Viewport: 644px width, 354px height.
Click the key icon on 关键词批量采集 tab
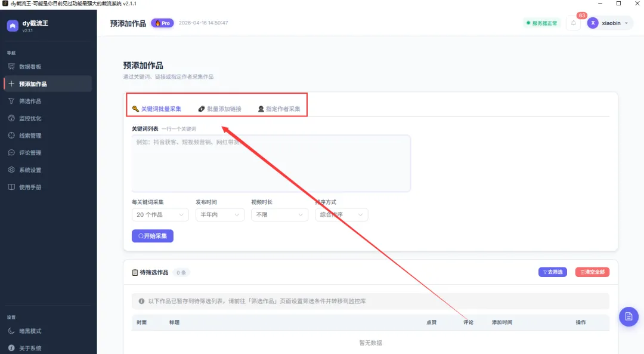click(x=135, y=109)
